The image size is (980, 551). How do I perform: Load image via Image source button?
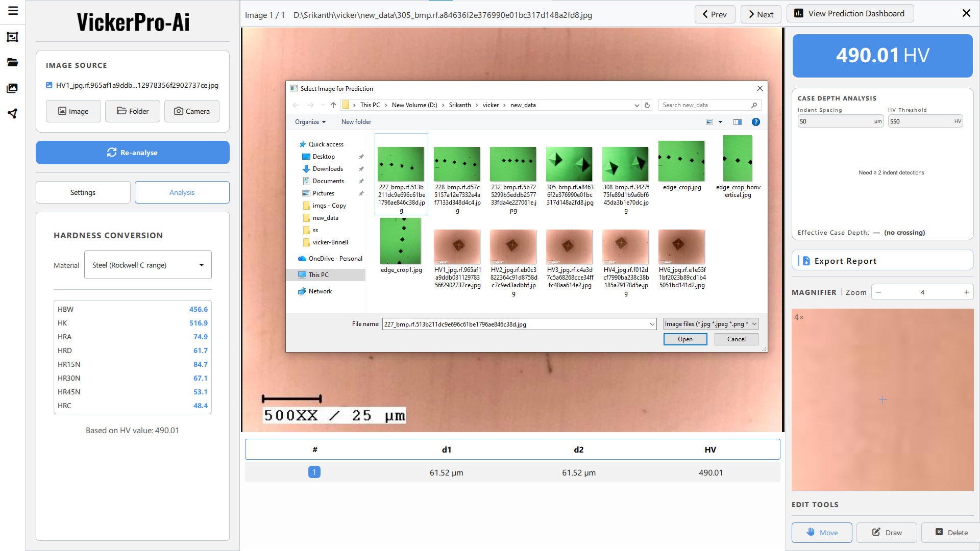pyautogui.click(x=73, y=111)
